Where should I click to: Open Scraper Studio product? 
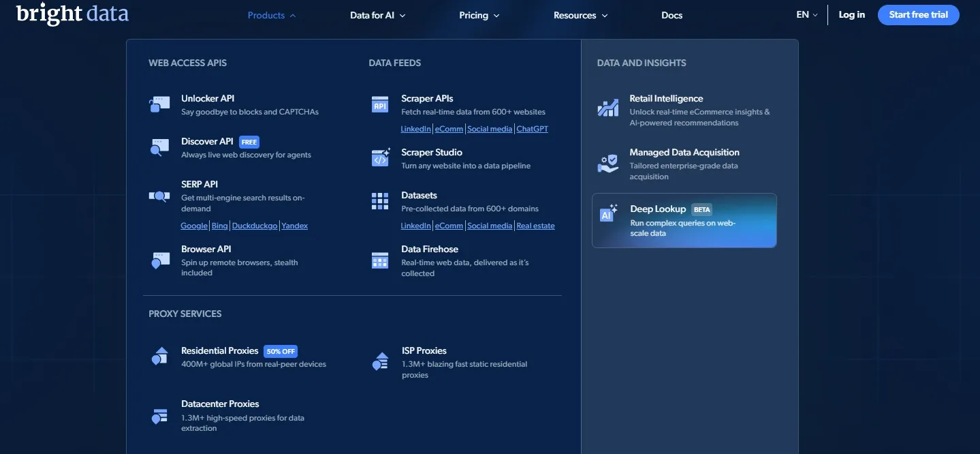point(432,152)
